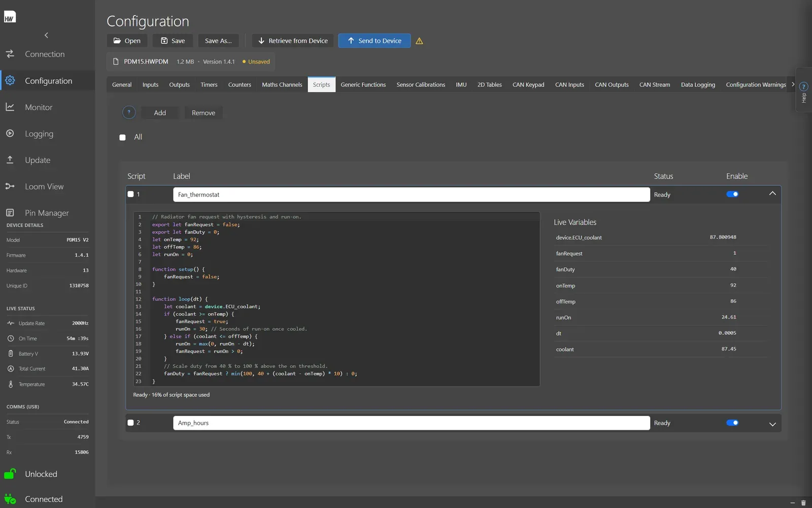The width and height of the screenshot is (812, 508).
Task: Click the Unique ID value 1310758
Action: click(79, 286)
